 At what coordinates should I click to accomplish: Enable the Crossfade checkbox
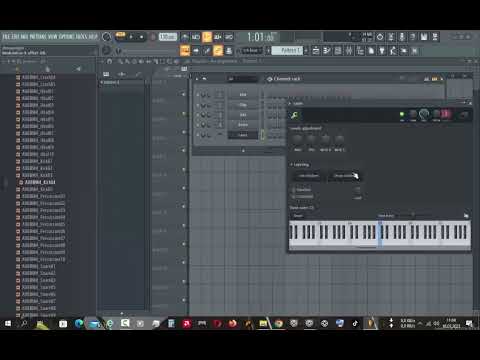tap(294, 197)
